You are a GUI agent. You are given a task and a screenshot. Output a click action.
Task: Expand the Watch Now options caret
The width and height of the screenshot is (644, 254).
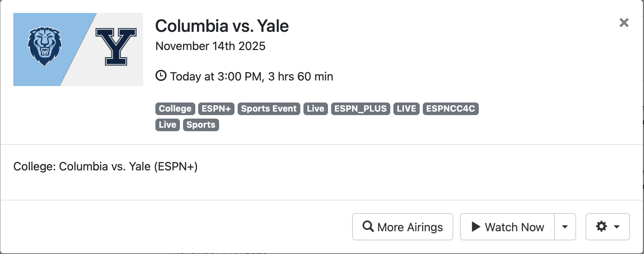point(565,227)
